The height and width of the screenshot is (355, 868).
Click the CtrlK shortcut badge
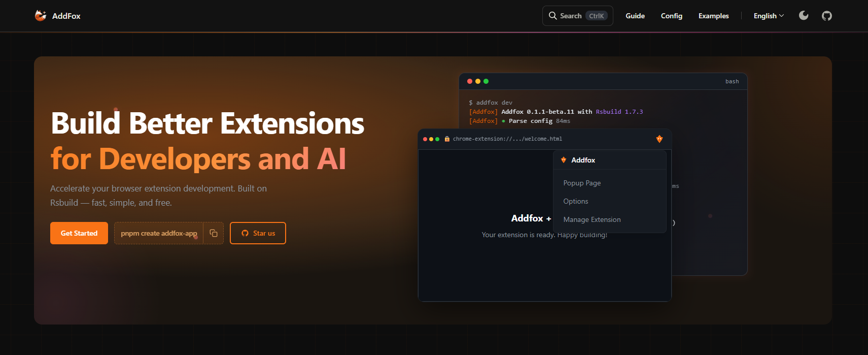[596, 16]
